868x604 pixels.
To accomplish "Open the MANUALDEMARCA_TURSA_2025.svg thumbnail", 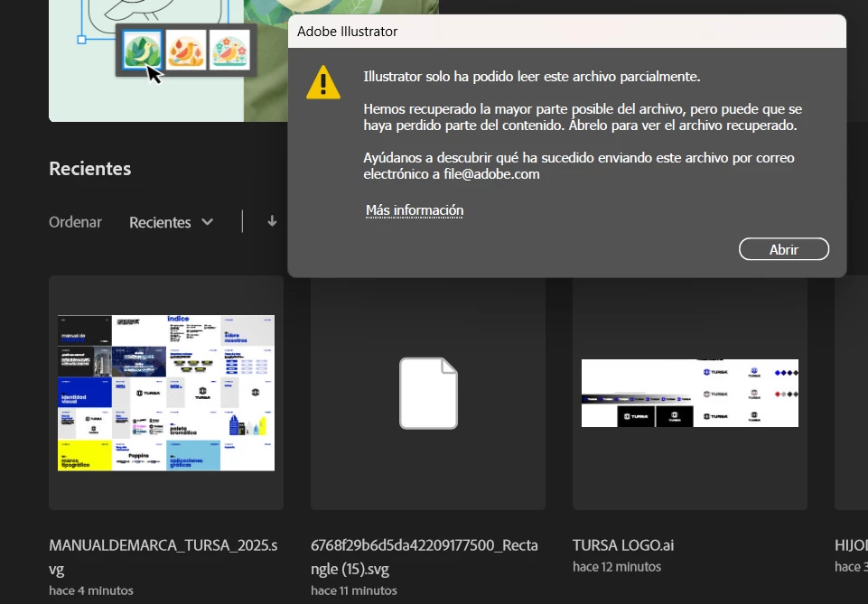I will (166, 393).
